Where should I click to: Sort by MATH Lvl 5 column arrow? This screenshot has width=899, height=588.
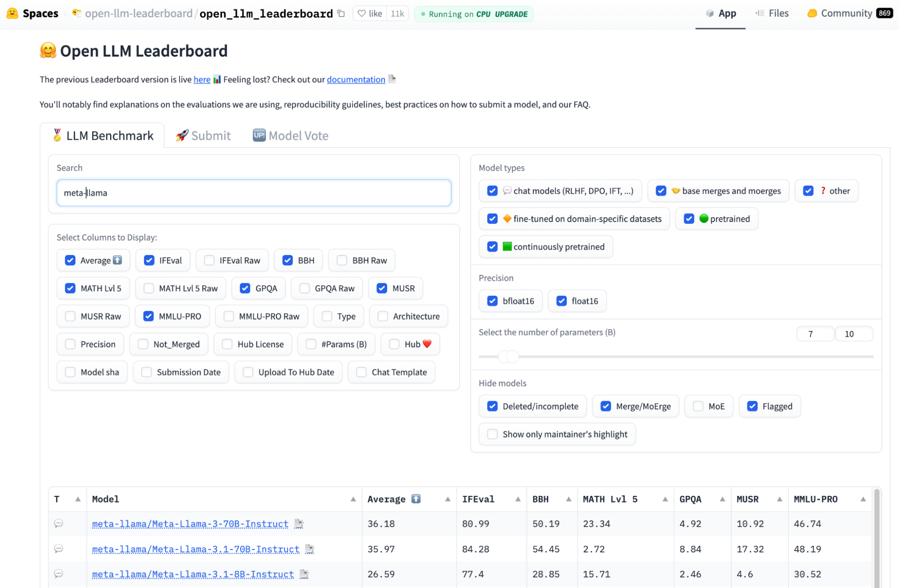coord(665,499)
